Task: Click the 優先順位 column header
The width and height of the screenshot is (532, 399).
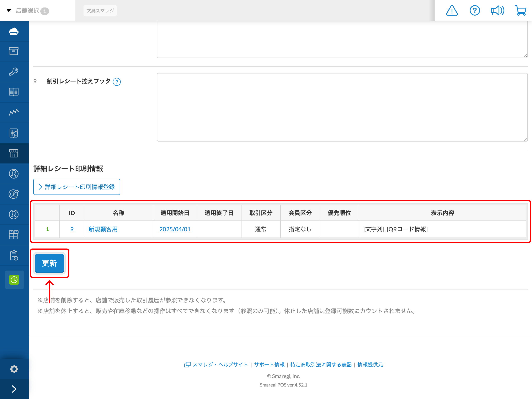Action: coord(339,213)
